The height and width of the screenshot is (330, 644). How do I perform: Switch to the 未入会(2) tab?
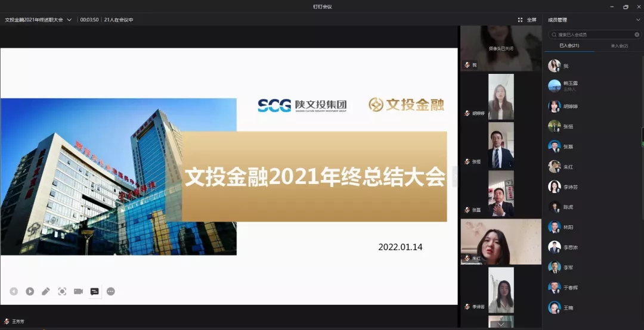pos(620,46)
